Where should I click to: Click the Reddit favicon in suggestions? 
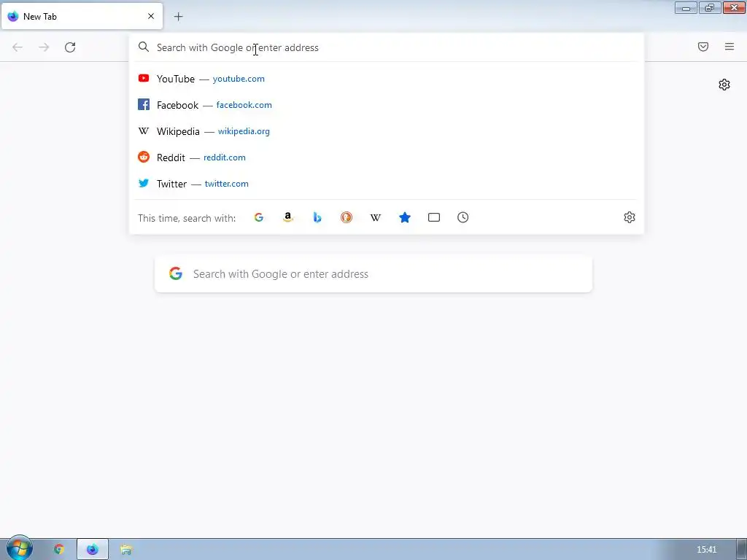coord(144,157)
